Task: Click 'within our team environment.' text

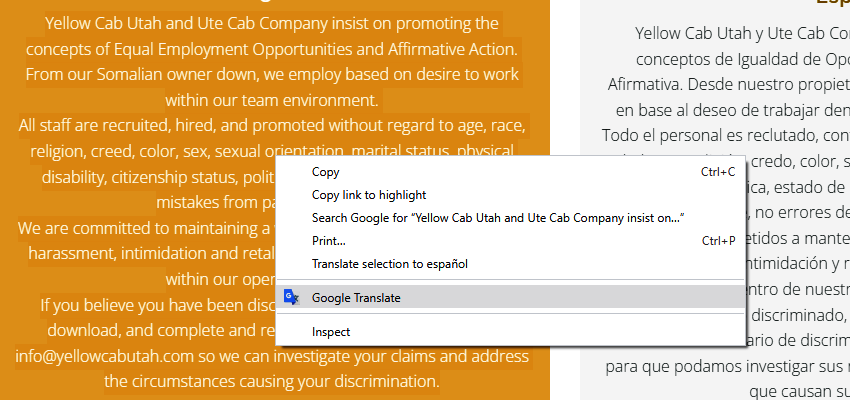Action: pyautogui.click(x=272, y=100)
